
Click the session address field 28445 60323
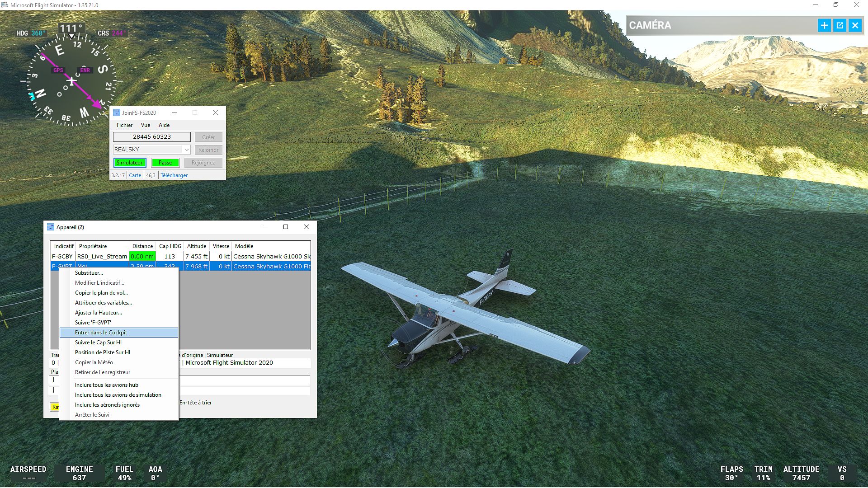pyautogui.click(x=152, y=137)
